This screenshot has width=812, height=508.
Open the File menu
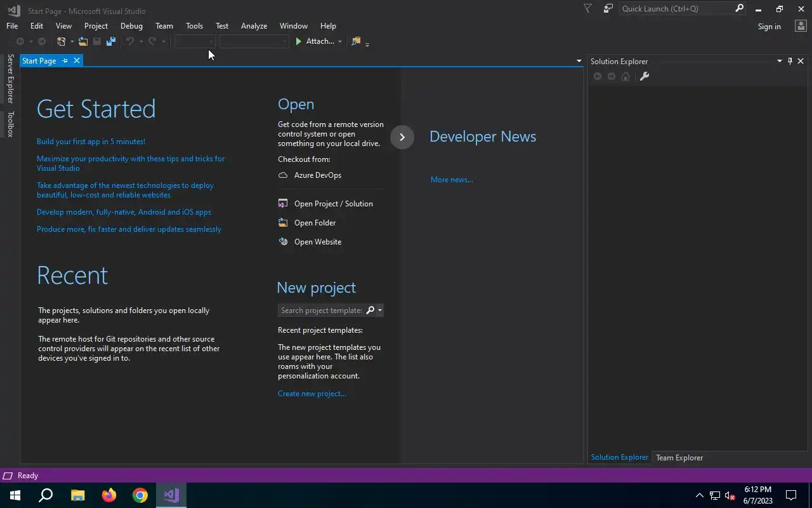click(12, 26)
